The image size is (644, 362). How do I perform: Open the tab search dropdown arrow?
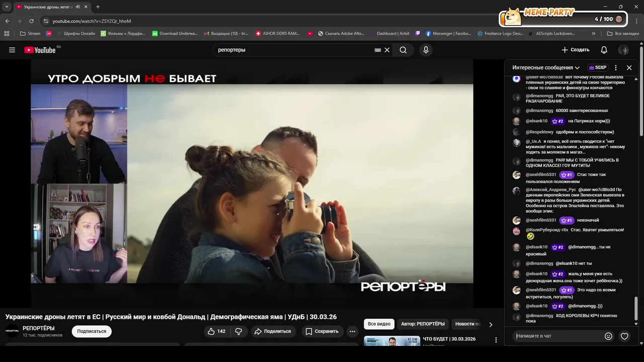[x=7, y=7]
